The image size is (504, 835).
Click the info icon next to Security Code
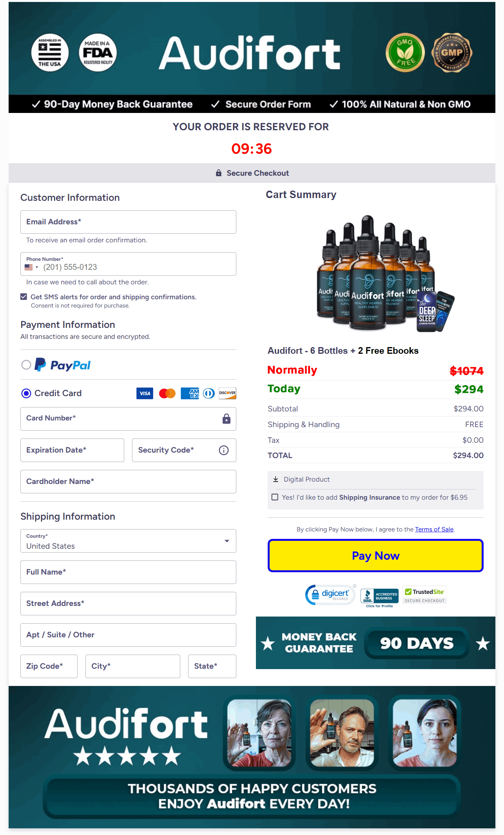(223, 450)
